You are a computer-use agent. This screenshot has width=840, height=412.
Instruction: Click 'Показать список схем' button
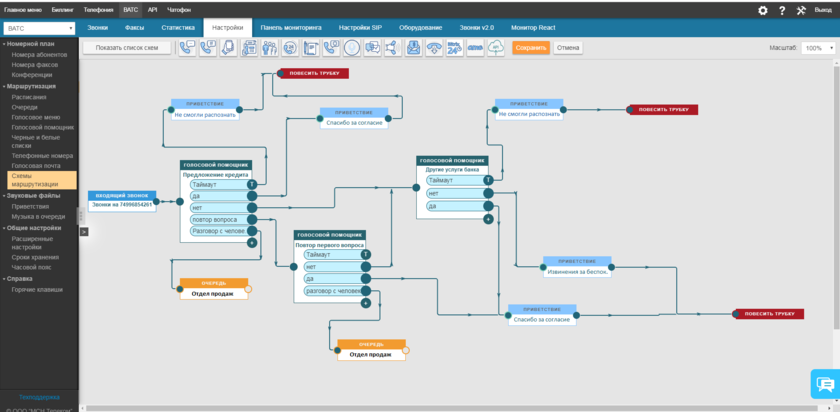(x=126, y=47)
